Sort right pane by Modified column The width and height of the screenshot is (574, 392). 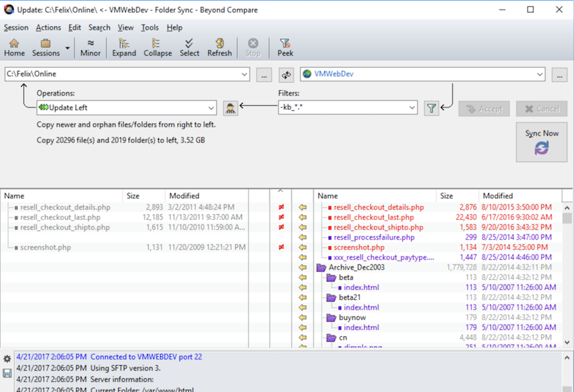click(x=520, y=195)
